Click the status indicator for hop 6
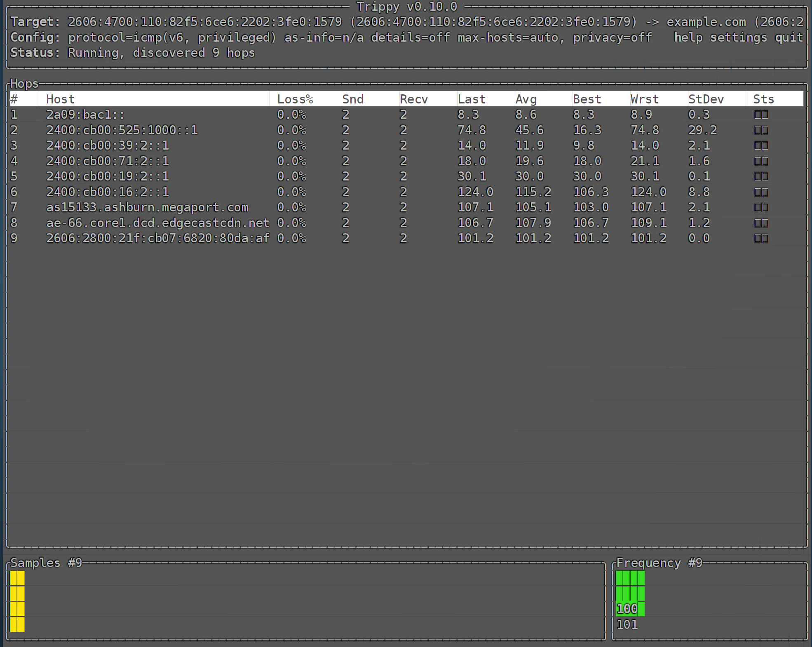812x647 pixels. (x=761, y=192)
